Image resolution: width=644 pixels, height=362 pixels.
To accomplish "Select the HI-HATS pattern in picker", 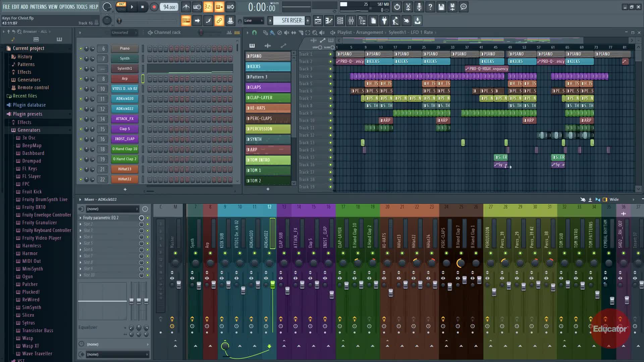I will coord(268,108).
